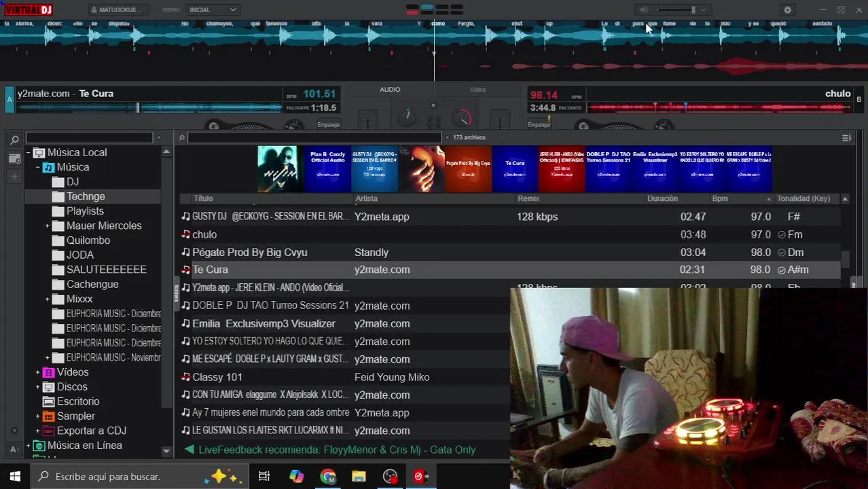The width and height of the screenshot is (868, 489).
Task: Sort by Artista column header
Action: (366, 198)
